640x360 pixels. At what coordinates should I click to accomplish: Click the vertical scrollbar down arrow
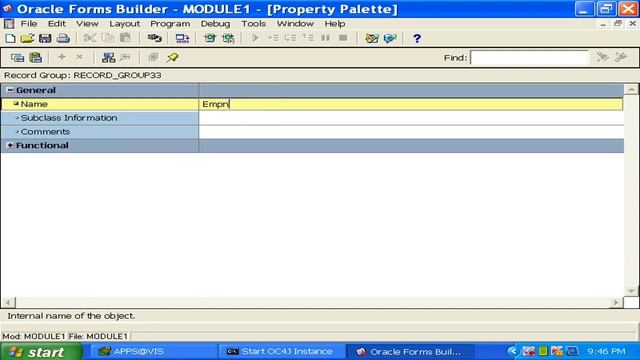tap(631, 291)
